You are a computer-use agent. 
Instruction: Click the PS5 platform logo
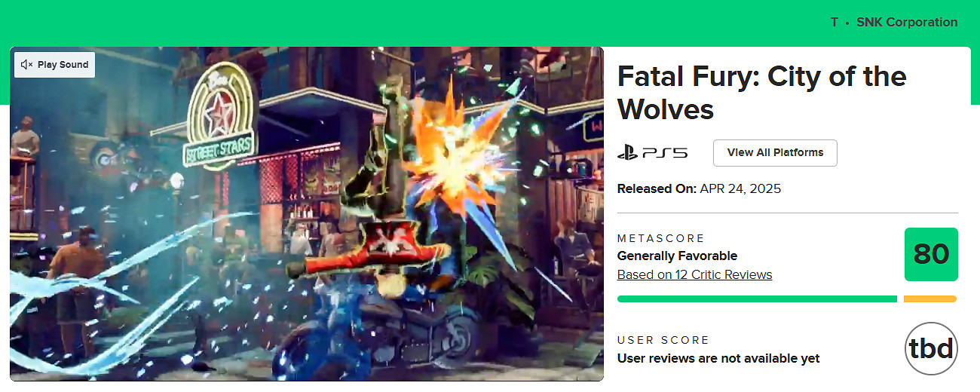click(652, 153)
